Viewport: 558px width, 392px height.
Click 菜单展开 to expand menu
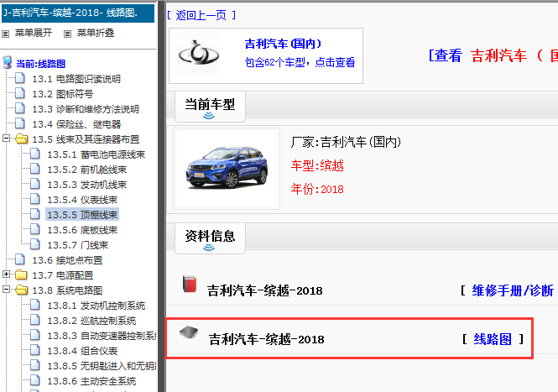pyautogui.click(x=34, y=33)
